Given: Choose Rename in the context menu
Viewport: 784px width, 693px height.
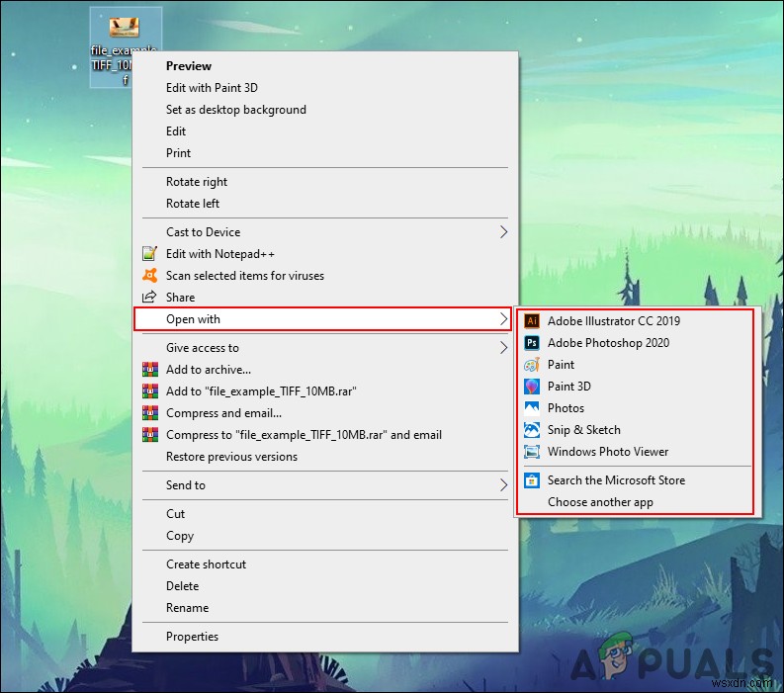Looking at the screenshot, I should pyautogui.click(x=325, y=608).
